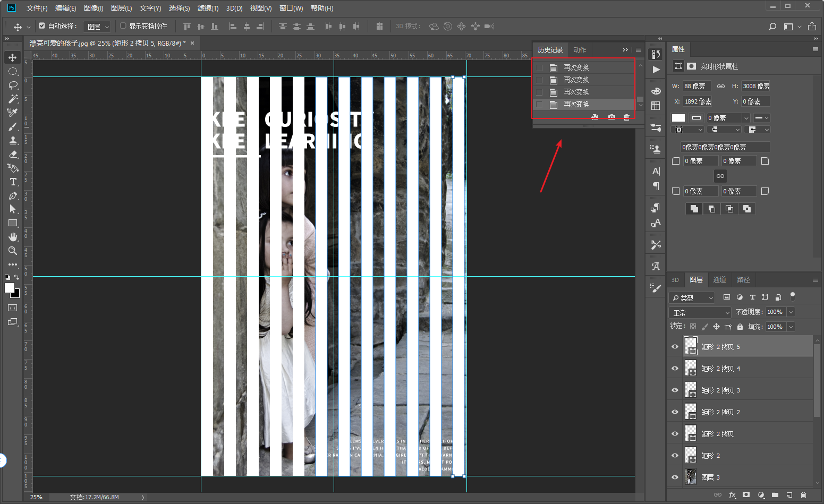
Task: Hide the 矩形 2 拷贝 4 layer
Action: 675,368
